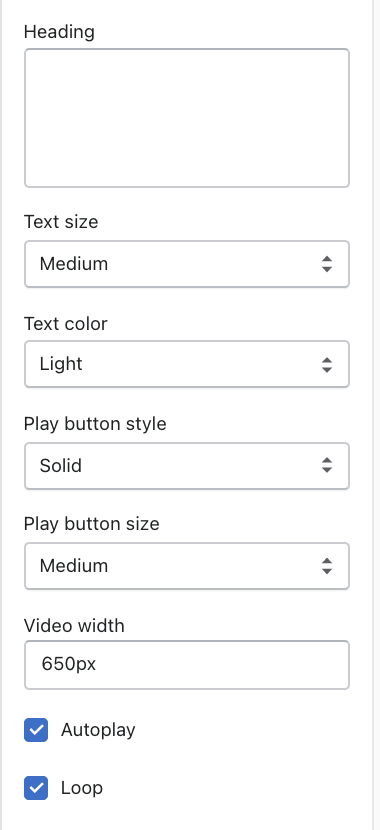Click the Play button style arrows icon
This screenshot has height=830, width=380.
[x=327, y=466]
